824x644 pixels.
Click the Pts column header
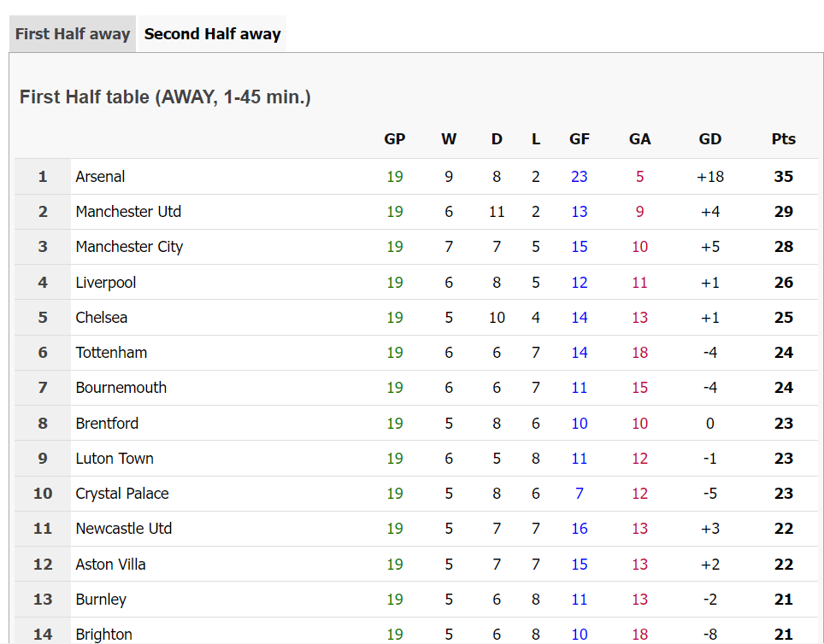[x=783, y=139]
